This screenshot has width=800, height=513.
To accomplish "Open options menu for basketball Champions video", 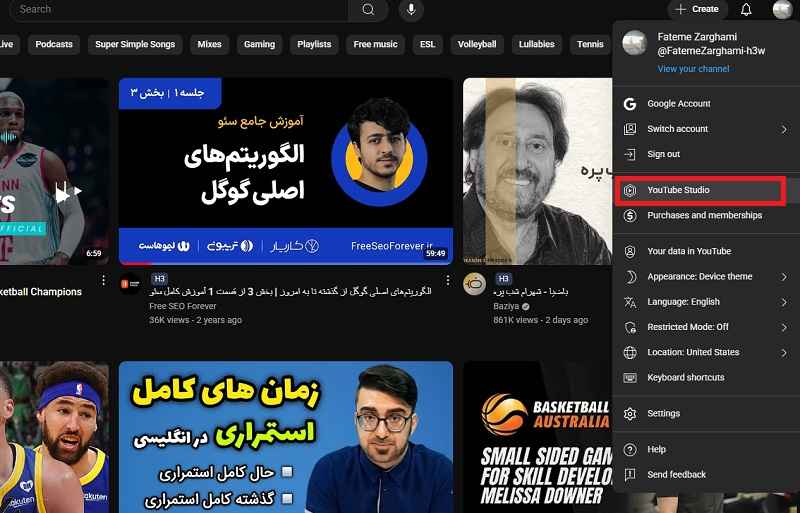I will pos(104,280).
